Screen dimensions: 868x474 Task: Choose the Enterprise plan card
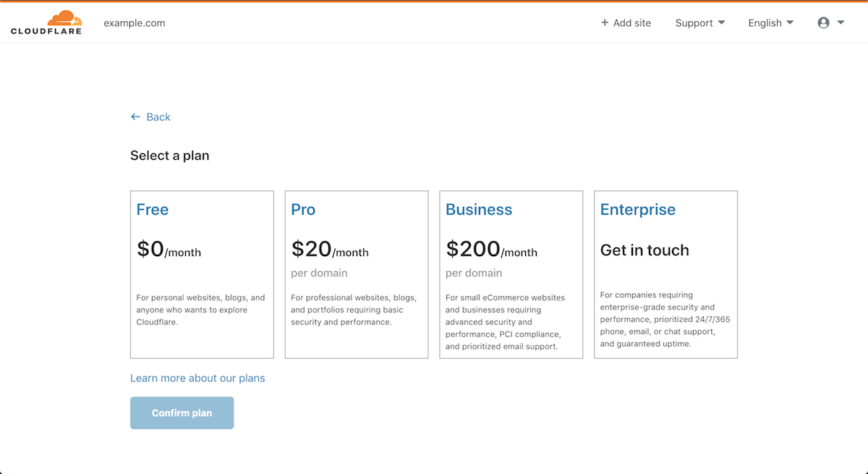(665, 274)
